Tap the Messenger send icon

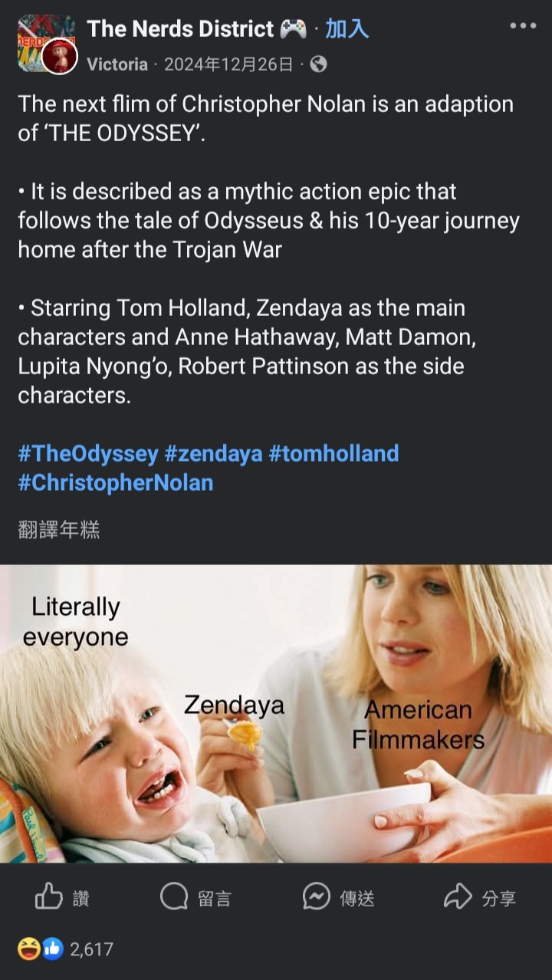(x=316, y=896)
